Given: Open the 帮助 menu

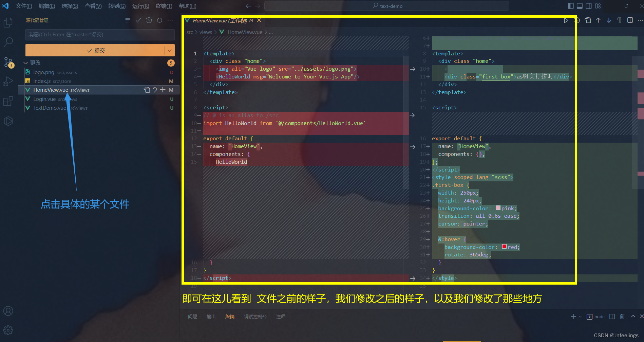Looking at the screenshot, I should [x=188, y=6].
